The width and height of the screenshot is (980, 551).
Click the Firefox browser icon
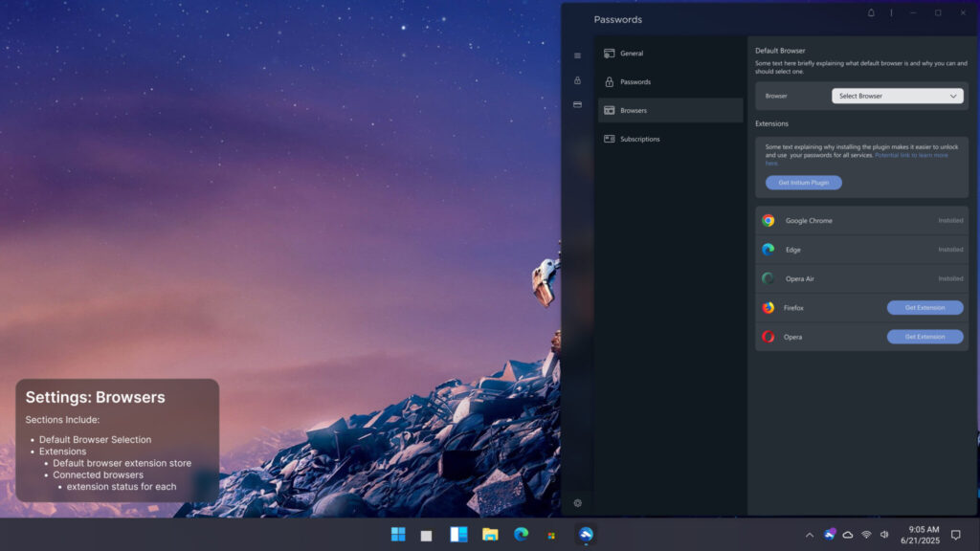click(x=768, y=307)
